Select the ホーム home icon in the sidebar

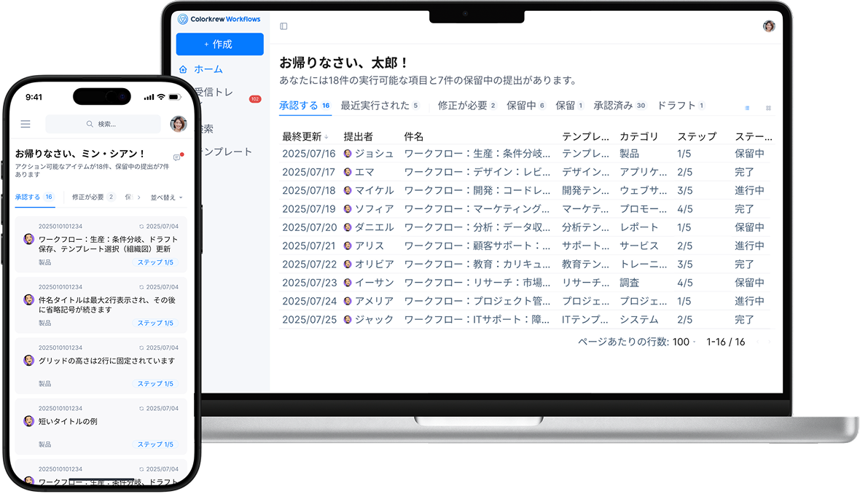pyautogui.click(x=183, y=70)
